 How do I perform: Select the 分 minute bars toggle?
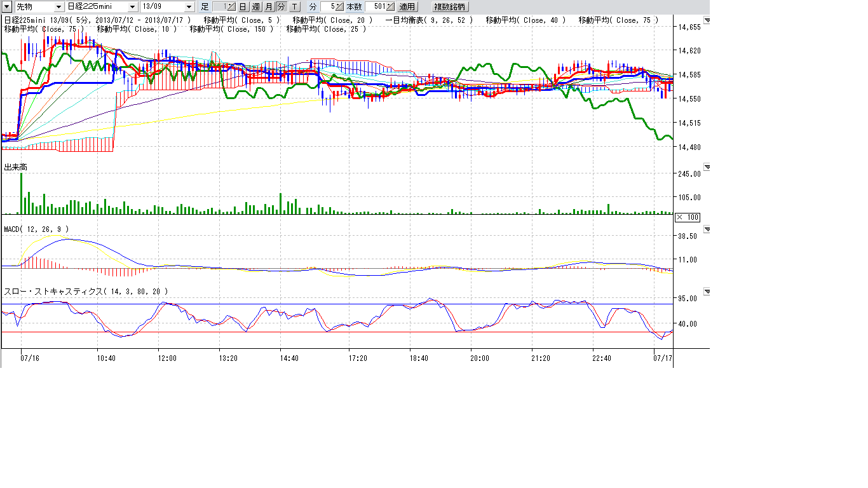[281, 6]
